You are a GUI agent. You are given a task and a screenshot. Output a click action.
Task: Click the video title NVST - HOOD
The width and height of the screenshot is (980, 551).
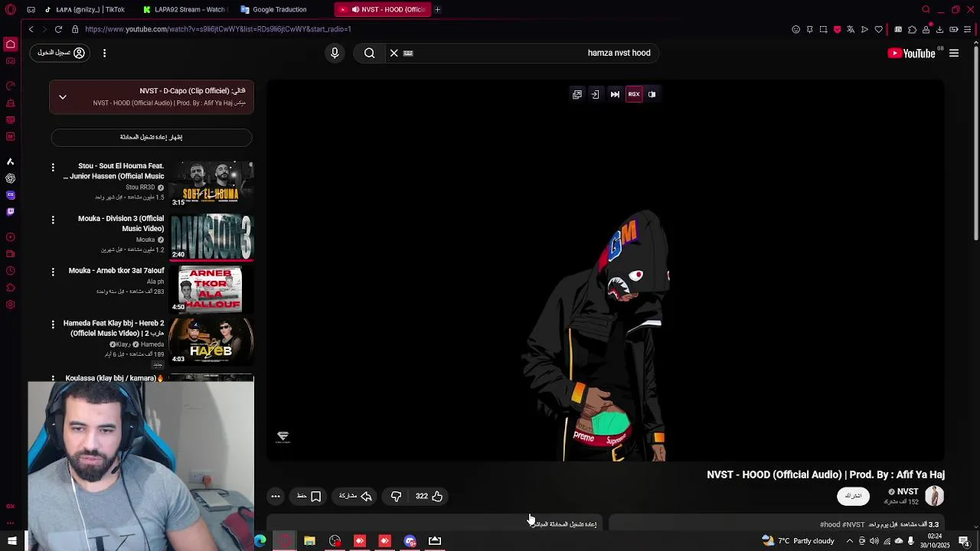[826, 474]
